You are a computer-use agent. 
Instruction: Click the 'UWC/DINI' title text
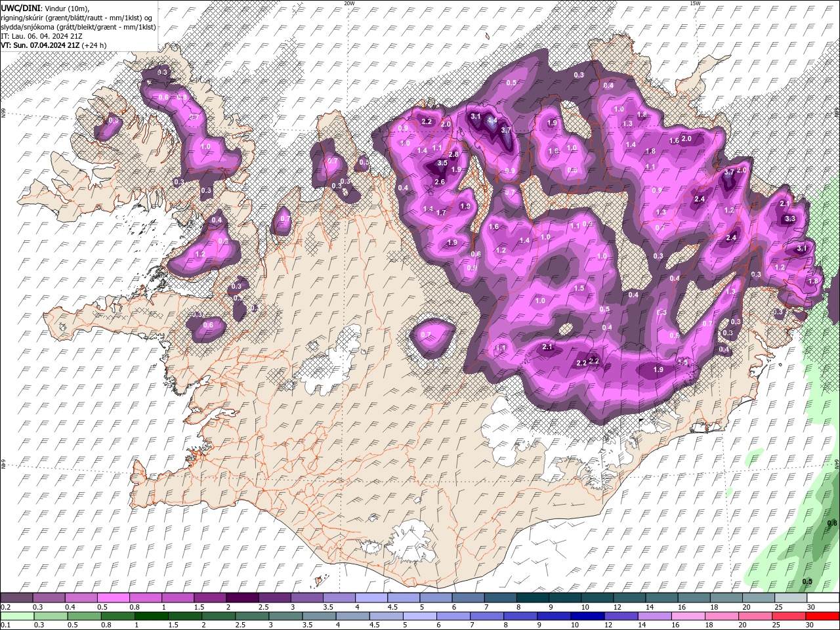tap(20, 8)
